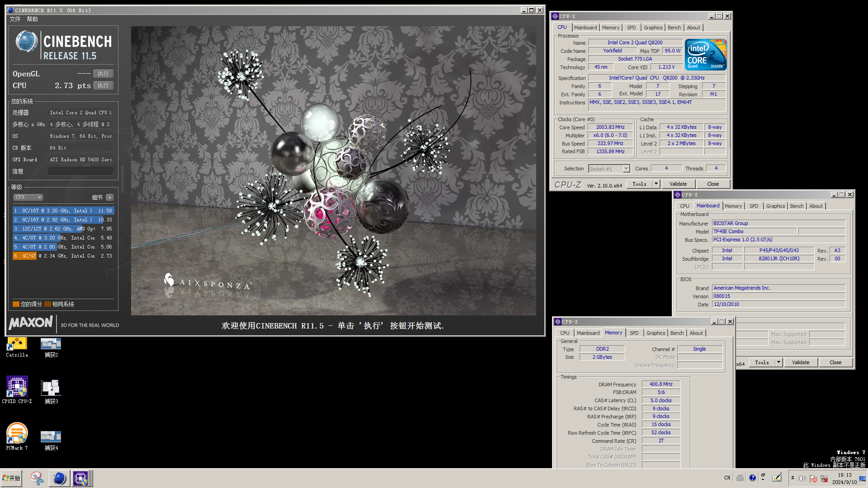Click the 相同系统 brown legend swatch
Image resolution: width=868 pixels, height=488 pixels.
click(x=47, y=304)
